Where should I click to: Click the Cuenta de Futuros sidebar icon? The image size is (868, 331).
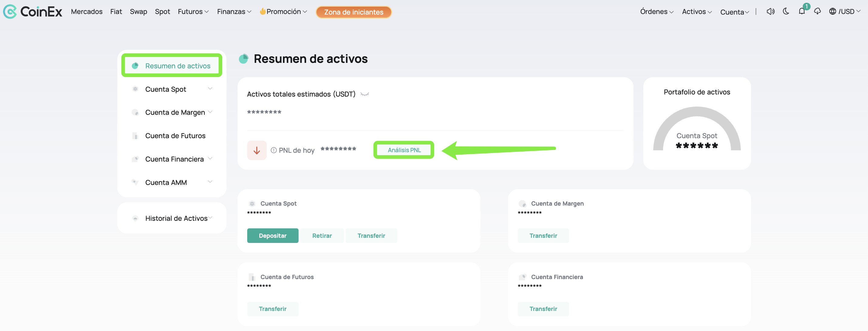(135, 136)
